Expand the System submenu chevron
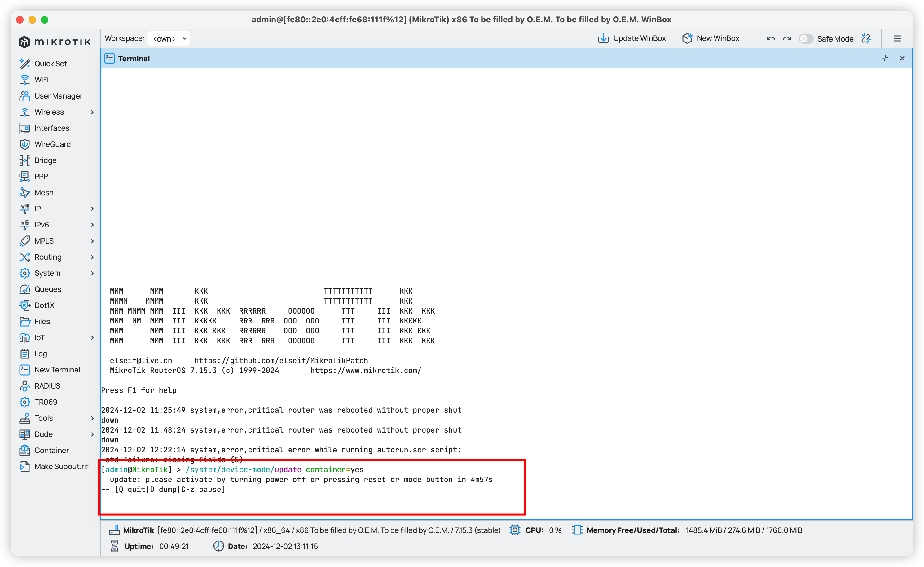The height and width of the screenshot is (567, 924). pos(92,273)
